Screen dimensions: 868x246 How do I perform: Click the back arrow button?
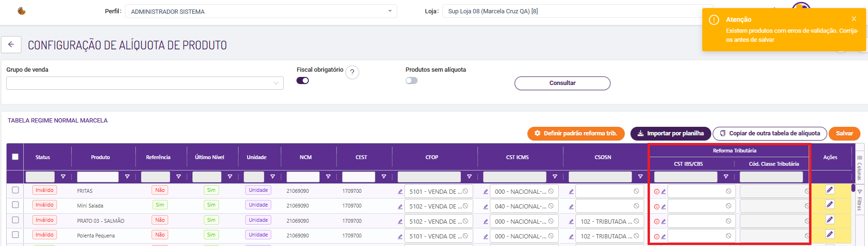[x=11, y=45]
